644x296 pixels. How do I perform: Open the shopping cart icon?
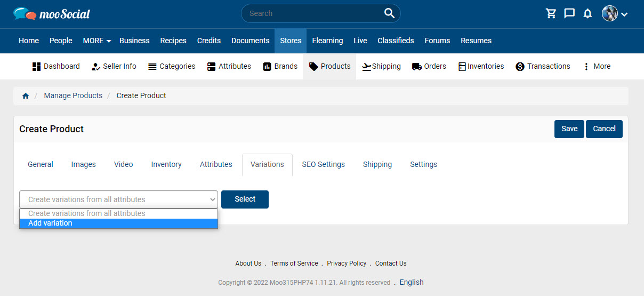(551, 13)
